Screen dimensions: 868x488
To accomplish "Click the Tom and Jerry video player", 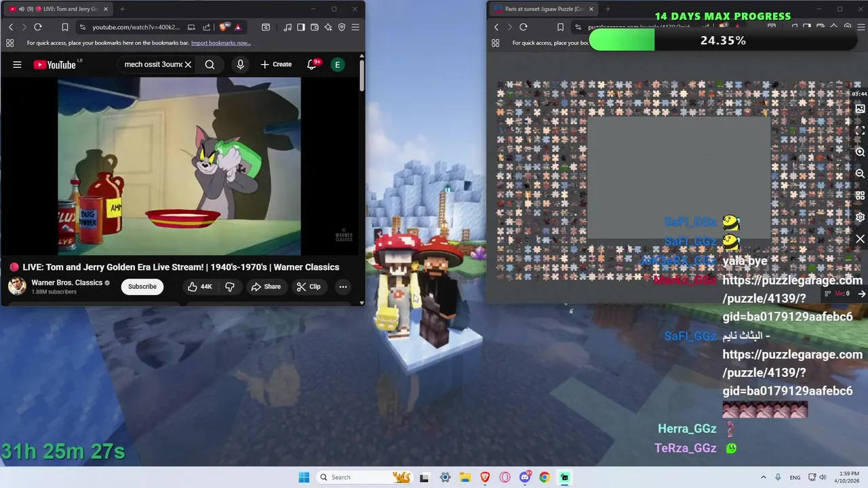I will [x=179, y=166].
